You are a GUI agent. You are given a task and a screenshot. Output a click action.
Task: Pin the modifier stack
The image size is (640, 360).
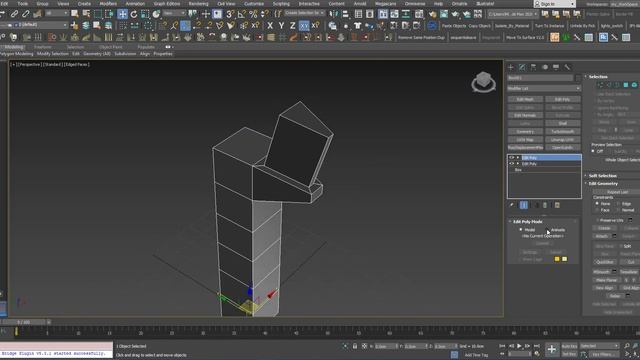pos(511,205)
